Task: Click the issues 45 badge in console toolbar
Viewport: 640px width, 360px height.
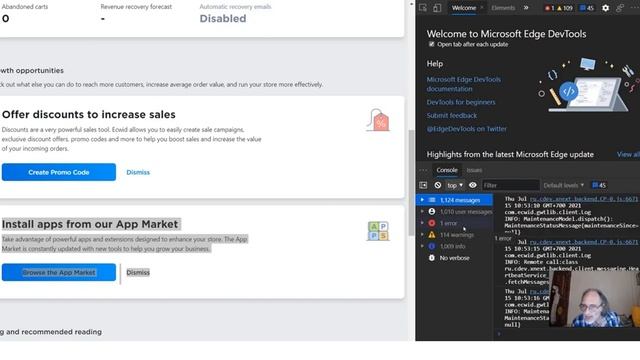Action: (599, 185)
